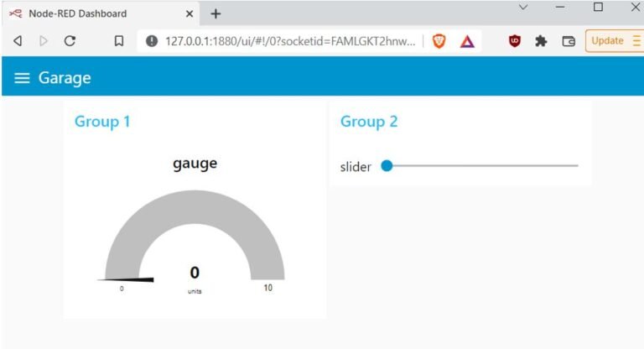The width and height of the screenshot is (644, 349).
Task: Open the Brave wallet icon
Action: [569, 41]
